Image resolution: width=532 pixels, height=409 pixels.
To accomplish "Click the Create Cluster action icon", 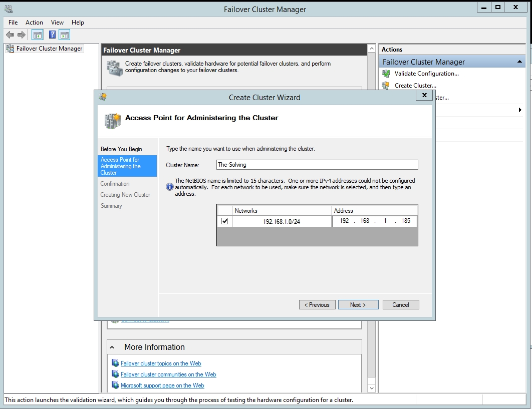I will pyautogui.click(x=386, y=86).
